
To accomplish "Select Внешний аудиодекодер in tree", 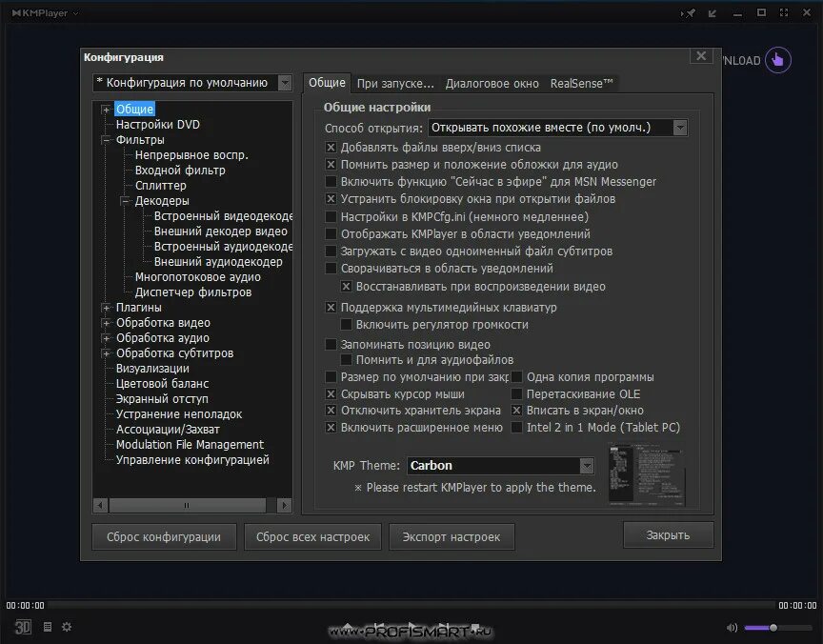I will point(218,261).
